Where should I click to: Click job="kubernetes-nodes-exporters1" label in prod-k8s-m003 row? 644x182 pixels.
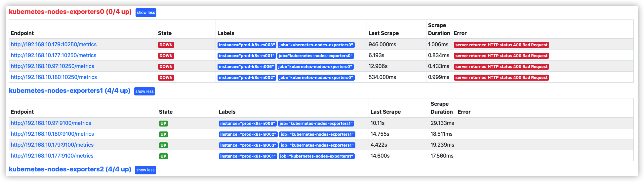coord(317,145)
